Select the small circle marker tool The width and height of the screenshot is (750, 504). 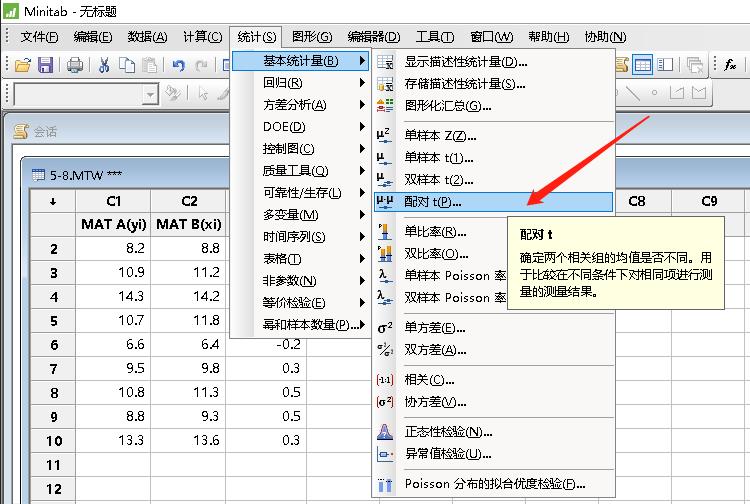coord(654,92)
